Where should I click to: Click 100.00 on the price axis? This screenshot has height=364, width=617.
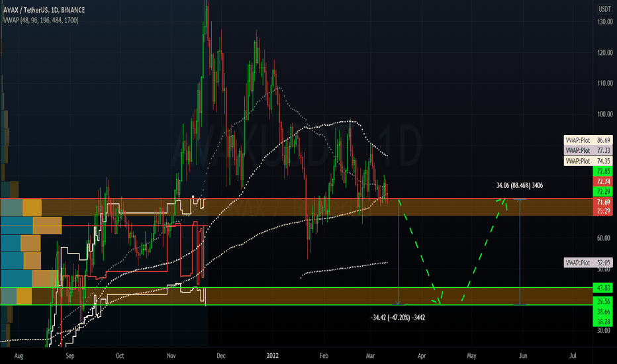pos(605,114)
